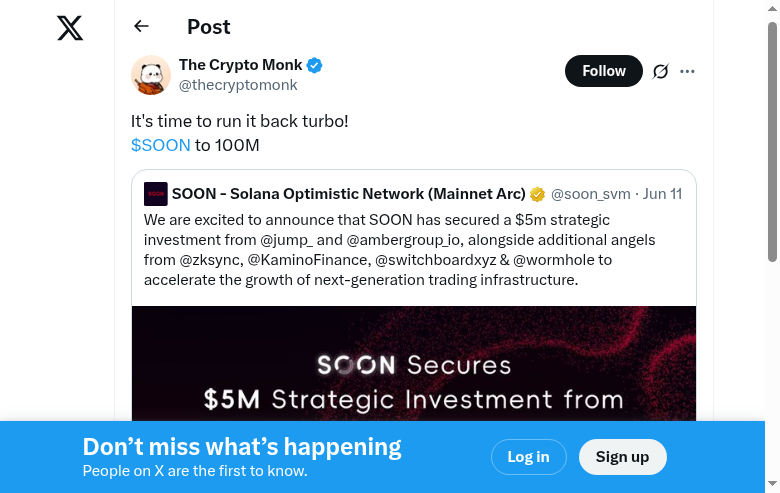
Task: Click the SOON account logo avatar
Action: coord(155,194)
